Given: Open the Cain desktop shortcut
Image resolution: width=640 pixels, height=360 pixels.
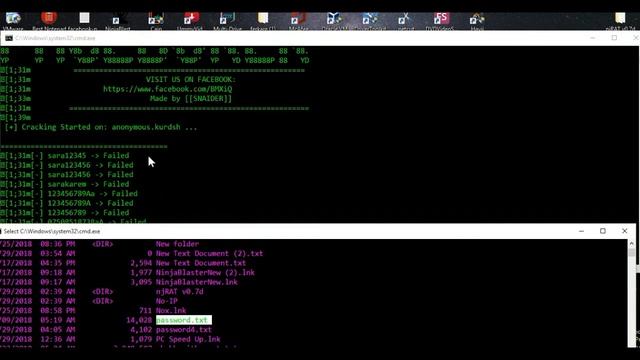Looking at the screenshot, I should coord(156,21).
